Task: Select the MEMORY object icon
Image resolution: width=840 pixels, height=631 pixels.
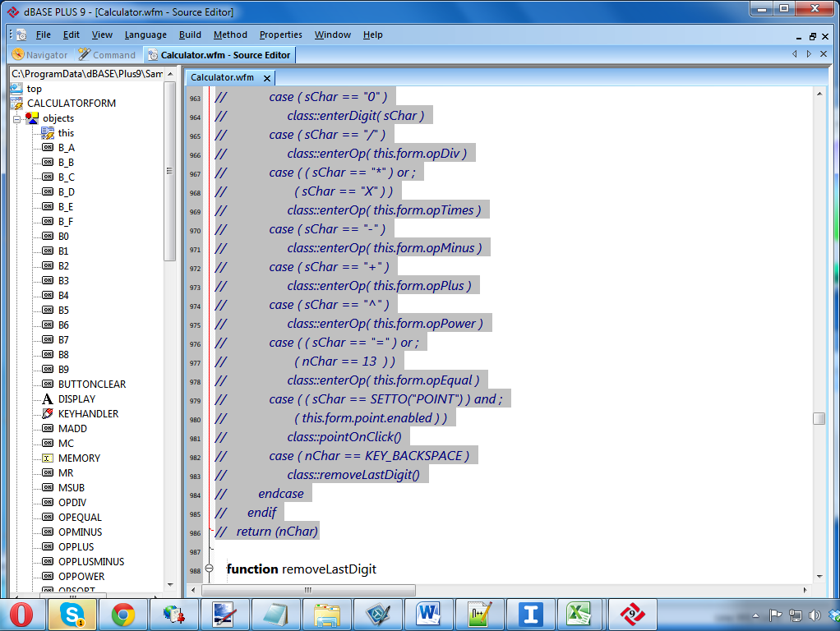Action: pos(48,458)
